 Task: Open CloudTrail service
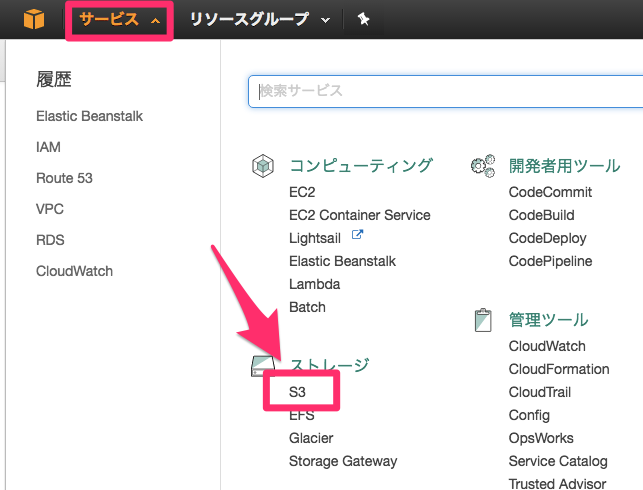pos(540,392)
